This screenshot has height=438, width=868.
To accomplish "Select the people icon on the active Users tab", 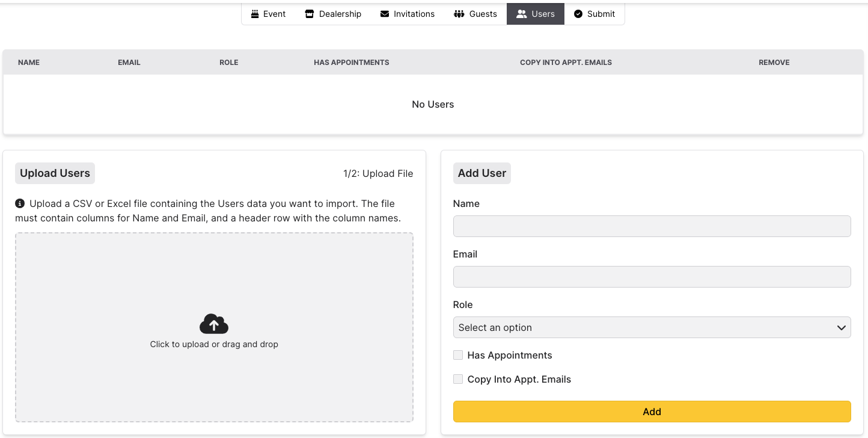I will (x=522, y=13).
